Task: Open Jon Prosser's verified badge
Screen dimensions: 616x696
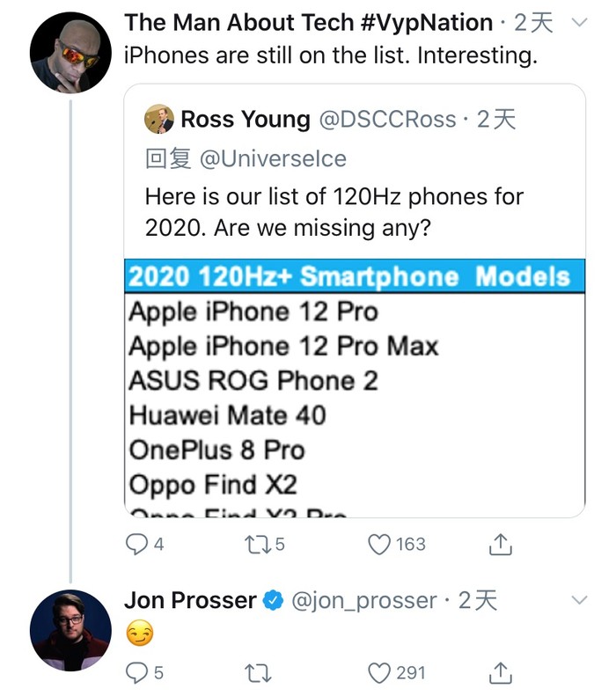Action: pyautogui.click(x=274, y=601)
